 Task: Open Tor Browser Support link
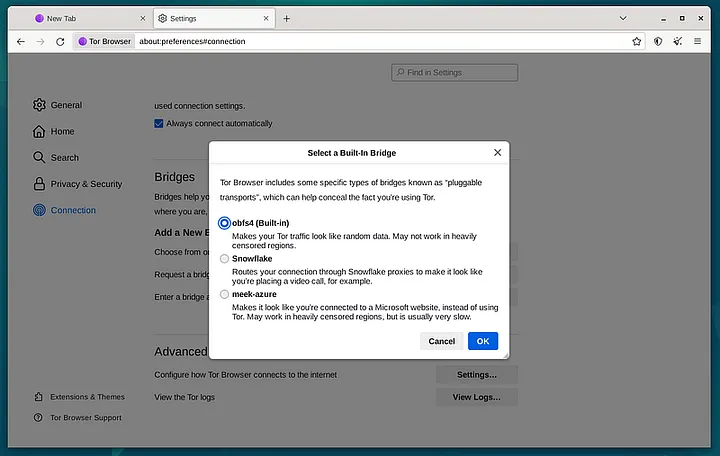coord(78,417)
